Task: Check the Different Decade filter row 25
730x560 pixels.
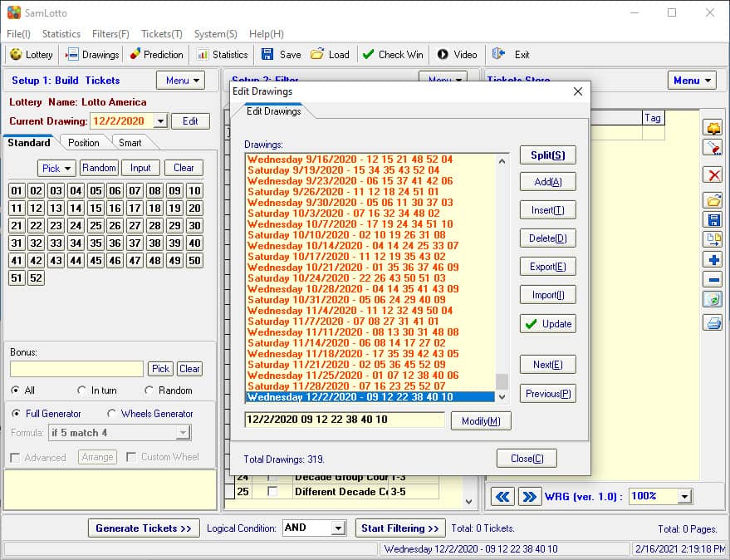Action: (272, 492)
